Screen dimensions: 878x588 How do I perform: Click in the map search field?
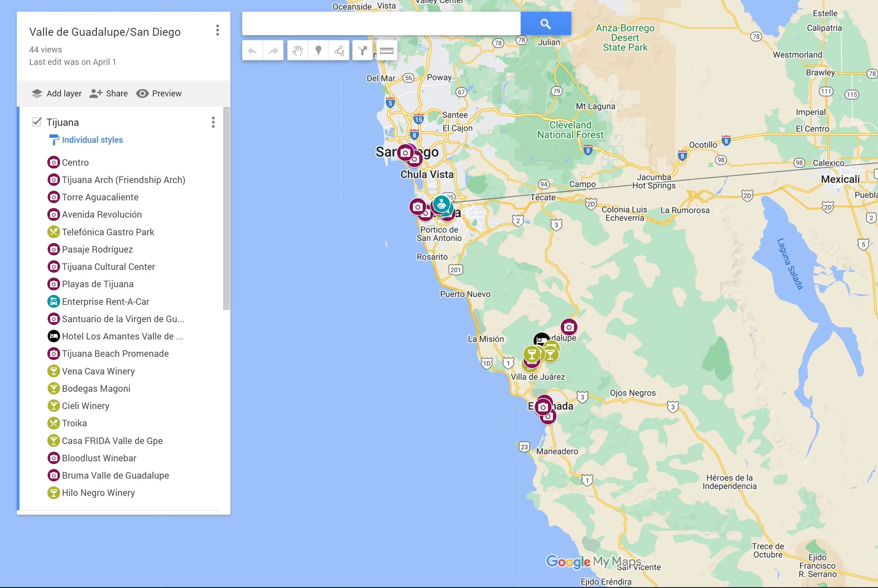[x=381, y=24]
